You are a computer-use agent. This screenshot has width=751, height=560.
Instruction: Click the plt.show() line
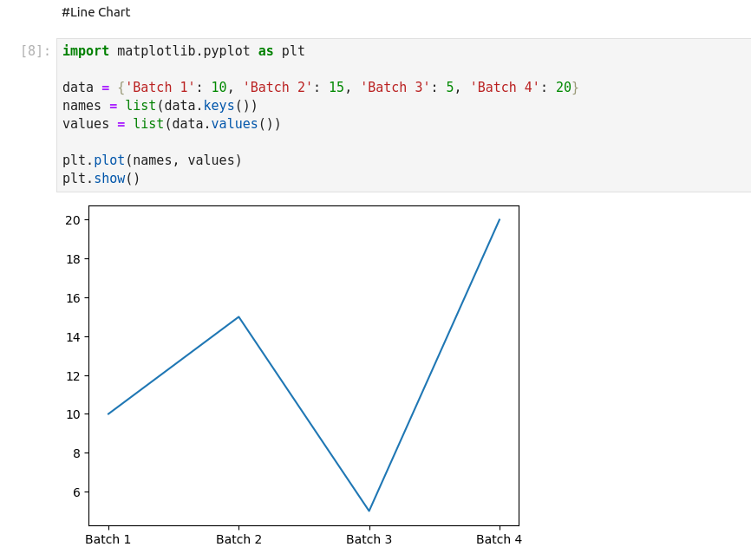coord(101,179)
